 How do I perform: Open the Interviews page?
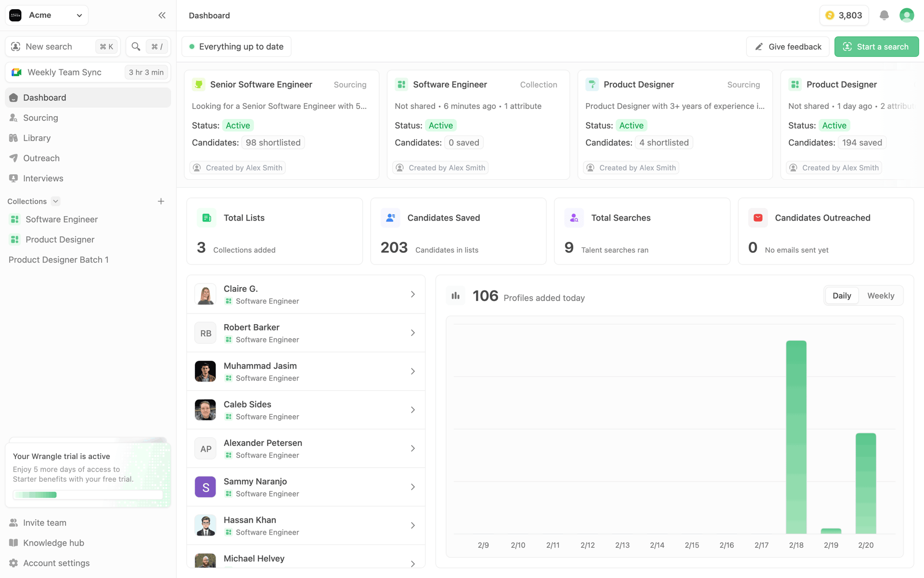pyautogui.click(x=88, y=179)
